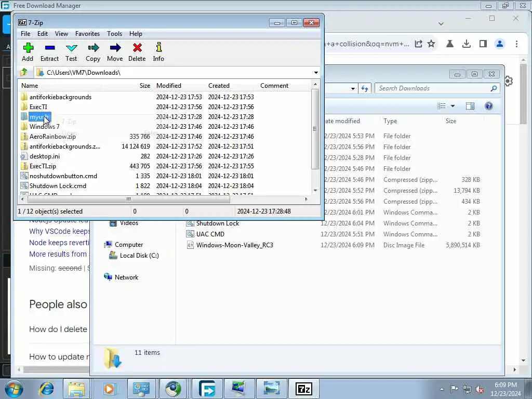Run the Test archive tool
The height and width of the screenshot is (399, 532).
[x=71, y=52]
